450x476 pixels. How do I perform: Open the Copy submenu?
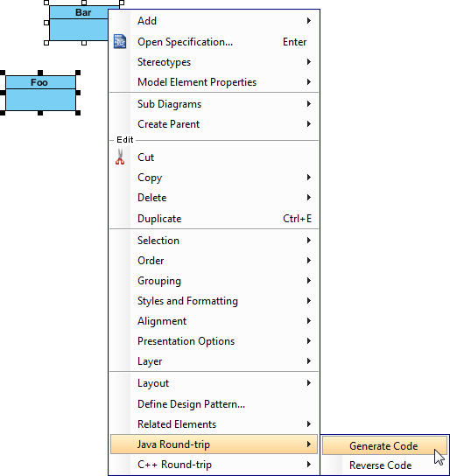tap(214, 178)
